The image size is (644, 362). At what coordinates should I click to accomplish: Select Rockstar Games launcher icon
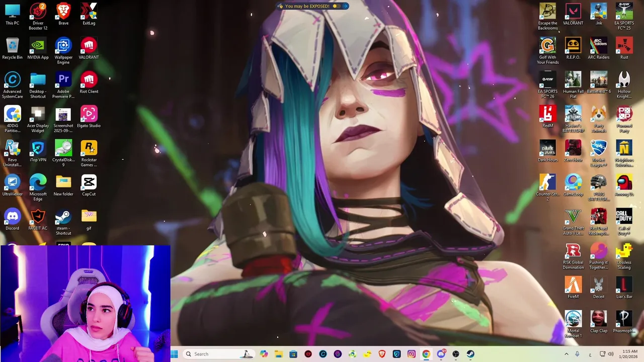point(89,153)
